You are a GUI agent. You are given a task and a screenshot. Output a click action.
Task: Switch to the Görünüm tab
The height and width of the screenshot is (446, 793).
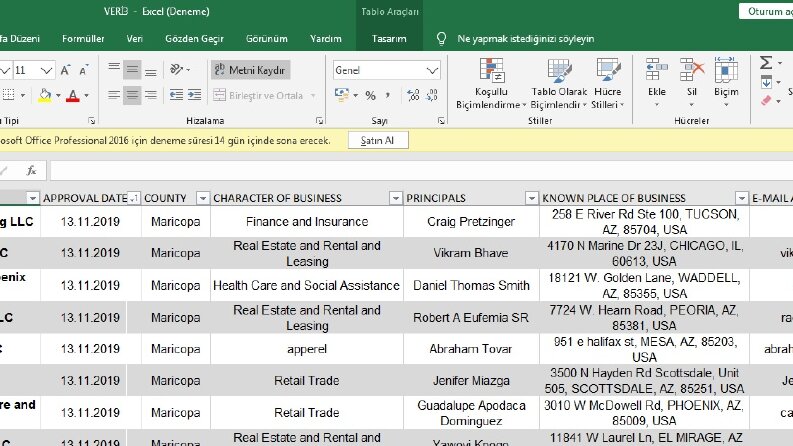(267, 38)
